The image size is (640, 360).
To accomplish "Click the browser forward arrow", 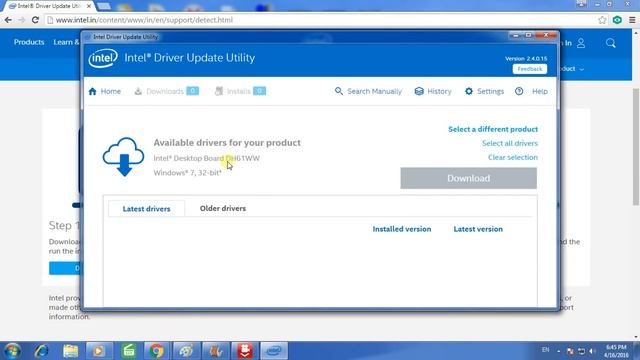I will click(x=22, y=20).
